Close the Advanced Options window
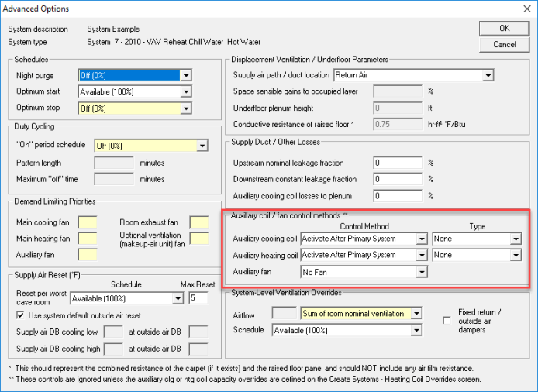The width and height of the screenshot is (538, 392). 527,9
